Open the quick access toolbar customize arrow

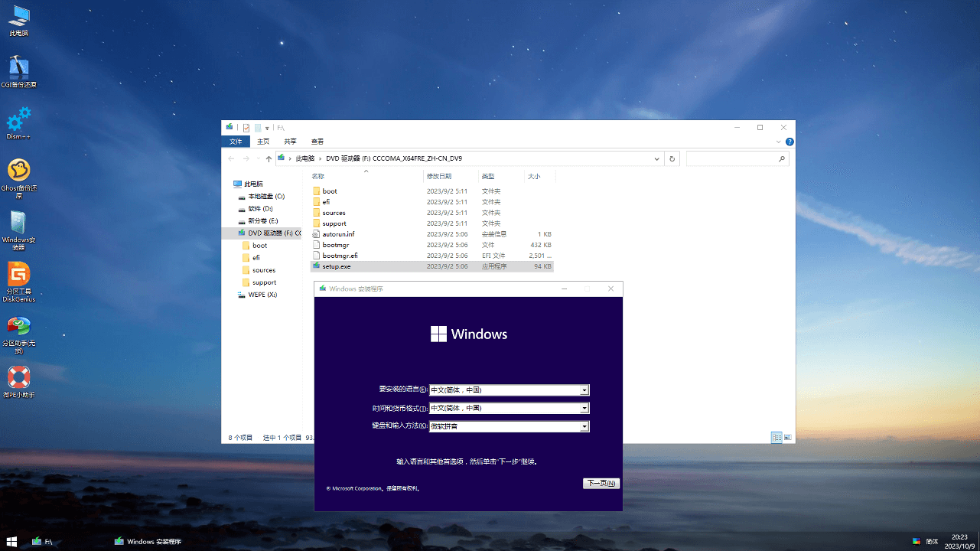click(x=267, y=128)
